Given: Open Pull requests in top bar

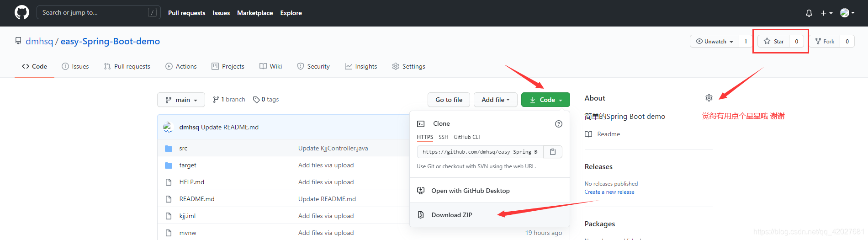Looking at the screenshot, I should 186,13.
